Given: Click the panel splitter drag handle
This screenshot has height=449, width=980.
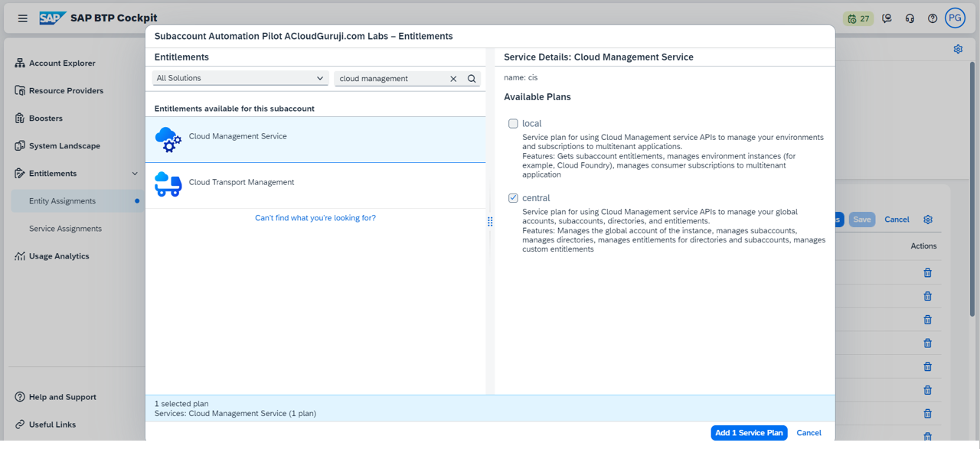Looking at the screenshot, I should 490,222.
